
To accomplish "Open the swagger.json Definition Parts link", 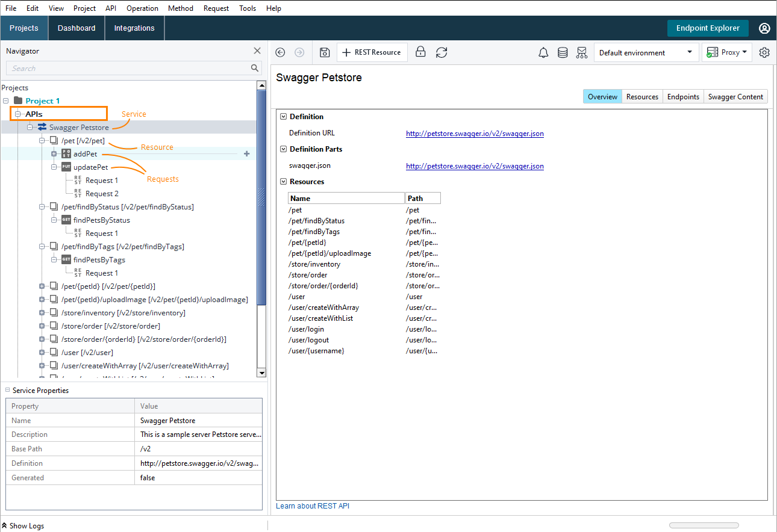I will pos(475,166).
